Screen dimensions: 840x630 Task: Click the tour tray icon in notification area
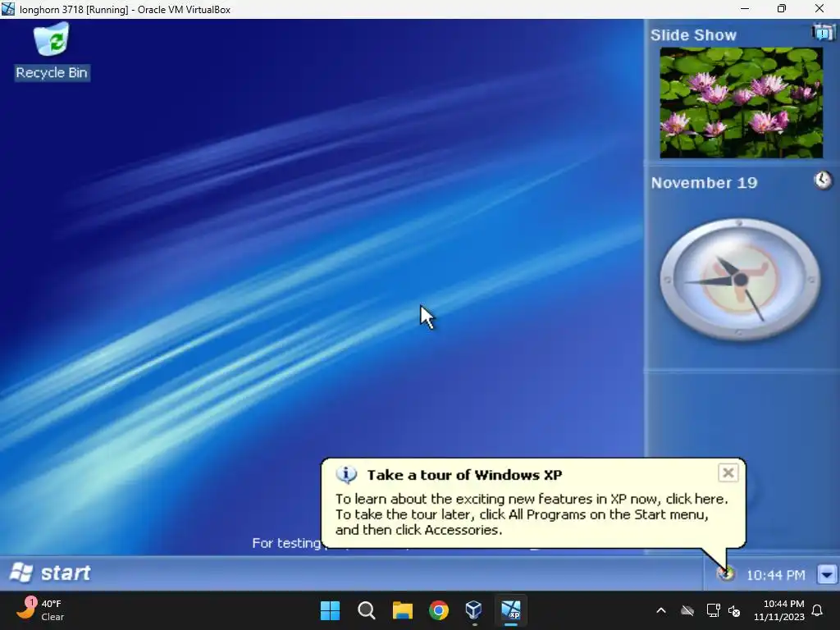(x=726, y=573)
